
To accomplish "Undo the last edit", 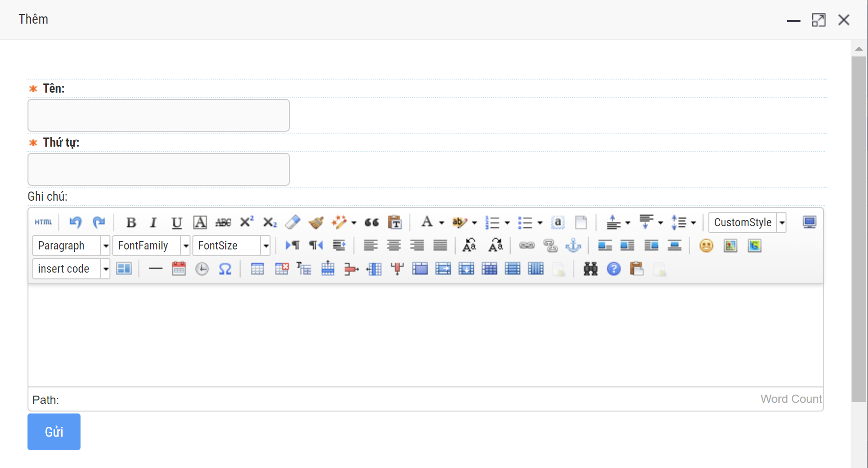I will [76, 222].
